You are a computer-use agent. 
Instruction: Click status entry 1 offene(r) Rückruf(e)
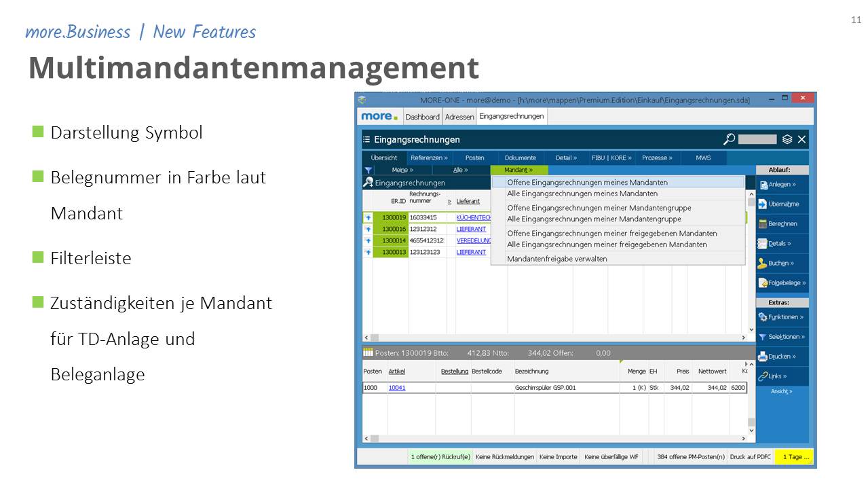pos(440,456)
